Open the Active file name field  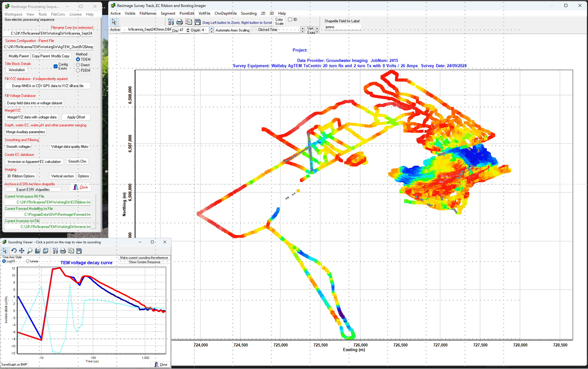pos(146,29)
